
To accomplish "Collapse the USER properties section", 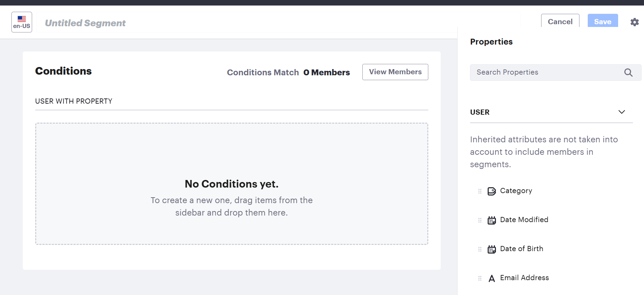I will coord(622,112).
